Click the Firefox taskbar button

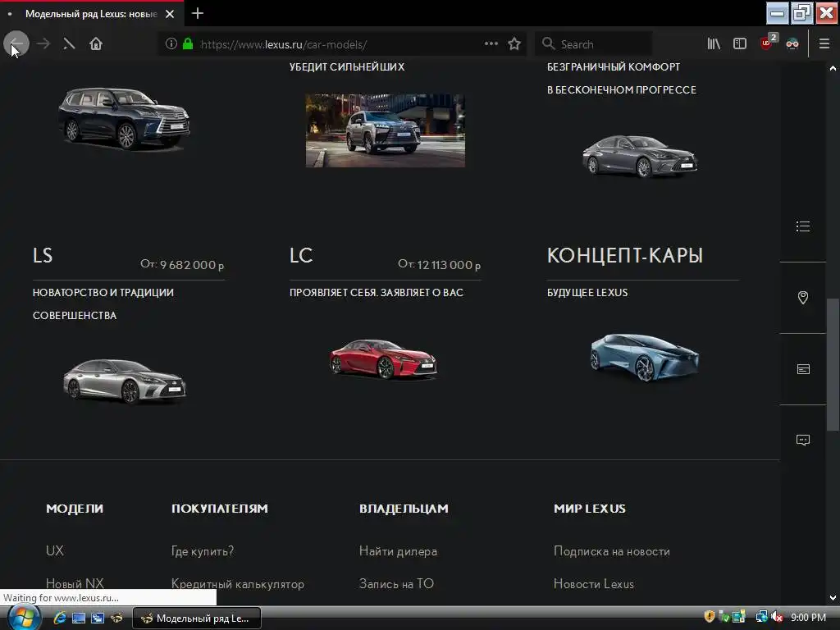click(197, 619)
